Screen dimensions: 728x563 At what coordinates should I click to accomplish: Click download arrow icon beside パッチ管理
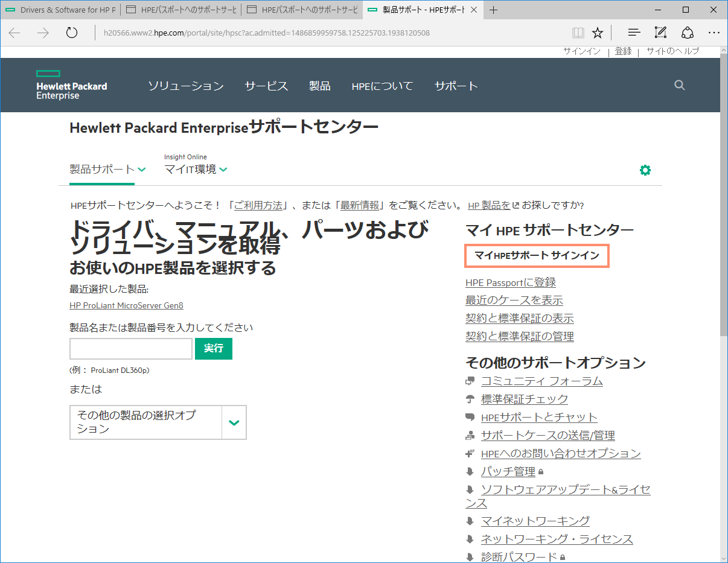(x=470, y=472)
